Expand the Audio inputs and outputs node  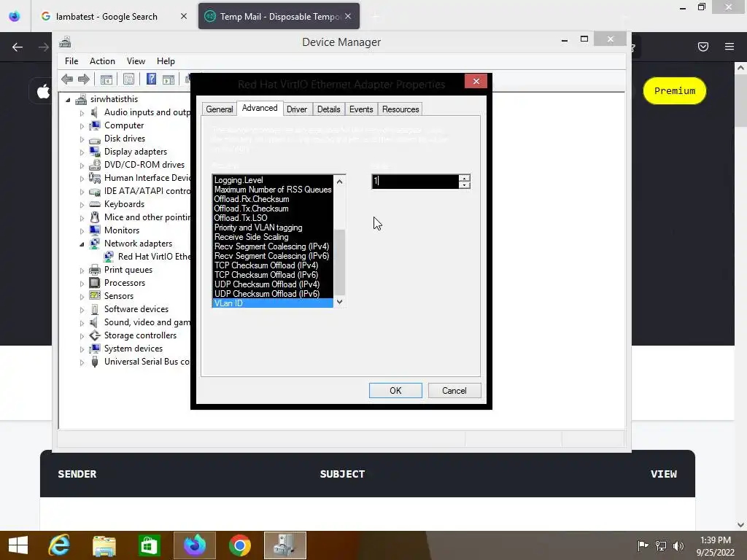(x=82, y=113)
